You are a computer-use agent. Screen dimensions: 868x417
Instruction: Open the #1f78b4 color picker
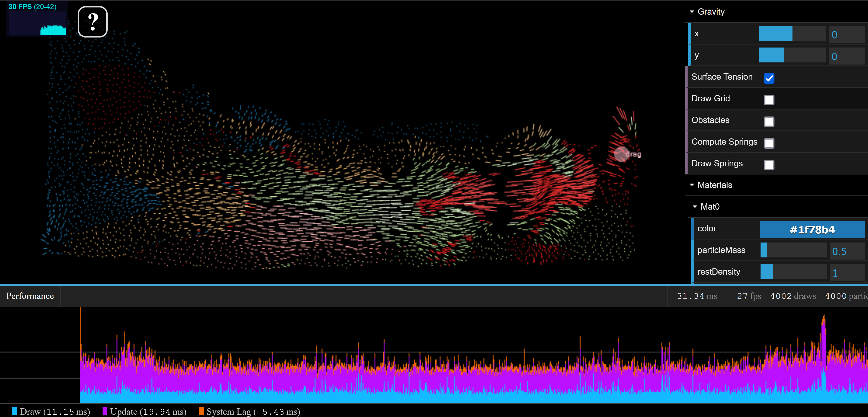[x=812, y=229]
